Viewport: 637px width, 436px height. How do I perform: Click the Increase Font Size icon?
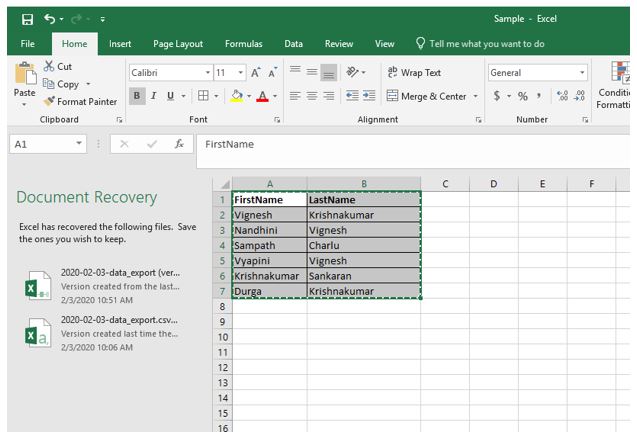[256, 73]
